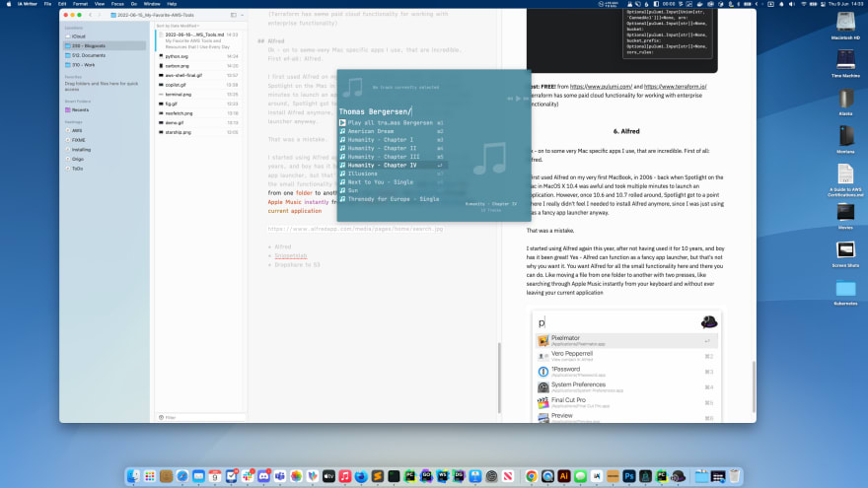The height and width of the screenshot is (488, 868).
Task: Open starship.png in the file list
Action: click(x=198, y=132)
